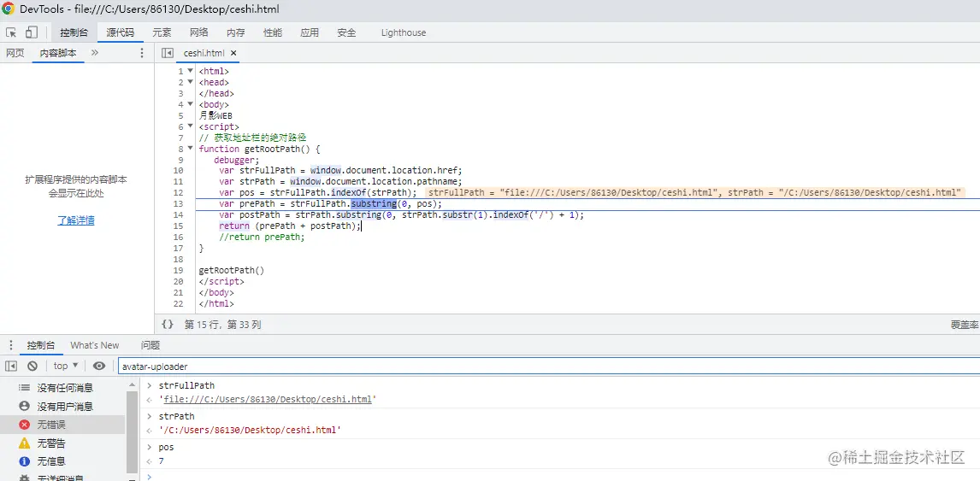Open the top context dropdown

coord(66,366)
